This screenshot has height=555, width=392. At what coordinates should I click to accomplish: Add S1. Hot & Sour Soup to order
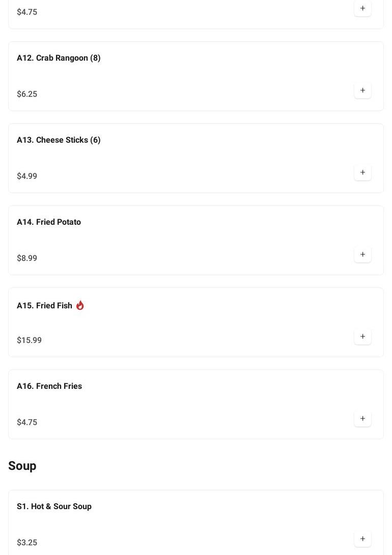pyautogui.click(x=362, y=539)
